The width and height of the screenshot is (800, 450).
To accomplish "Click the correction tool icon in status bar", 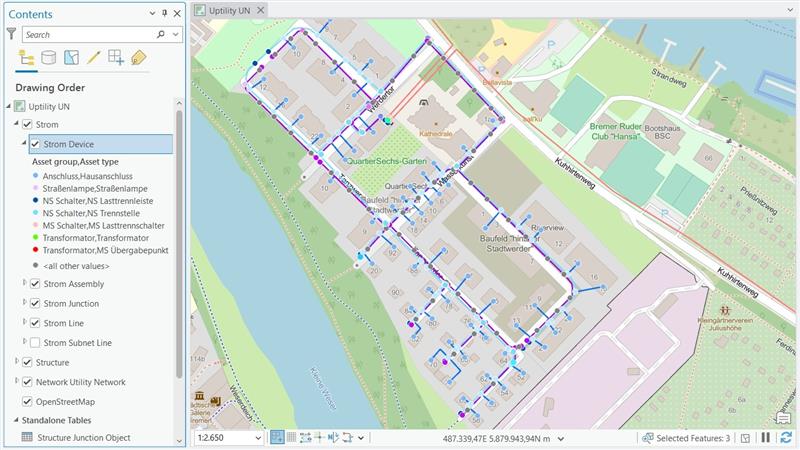I will click(334, 437).
